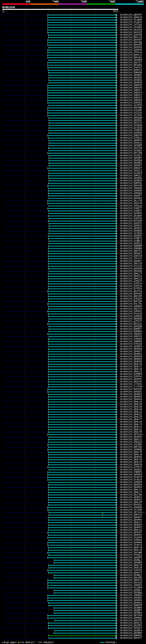This screenshot has width=146, height=644.
Task: Select hit UniRef100_Q84M01
Action: 131,603
